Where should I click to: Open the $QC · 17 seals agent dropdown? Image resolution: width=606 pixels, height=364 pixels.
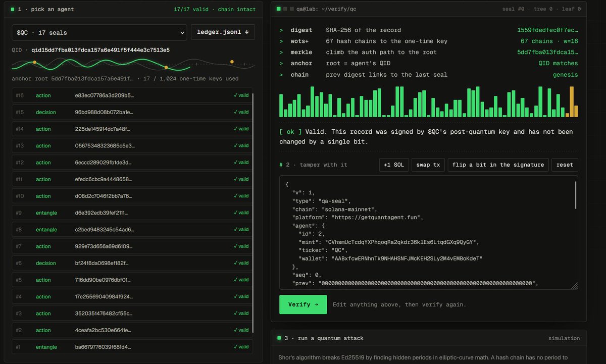99,32
